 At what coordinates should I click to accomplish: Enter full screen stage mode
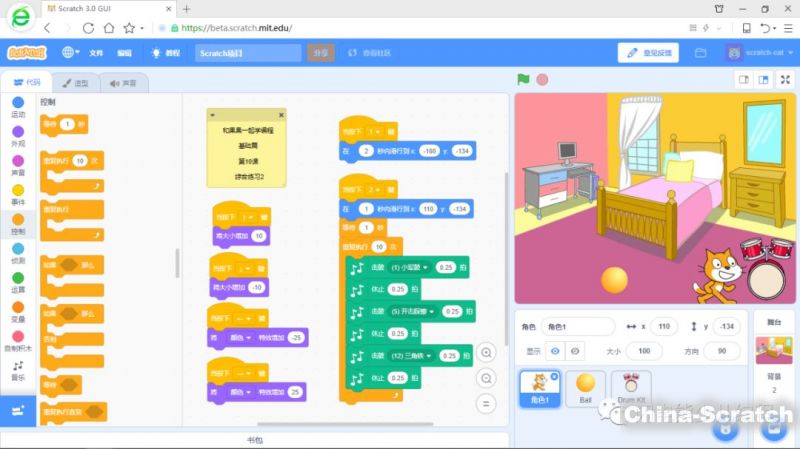(786, 79)
